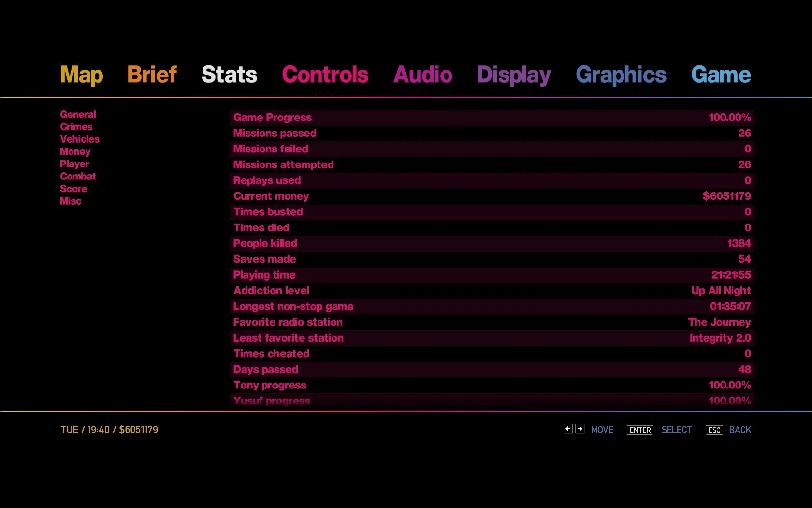The height and width of the screenshot is (508, 812).
Task: Click the Playing time row label
Action: click(264, 275)
